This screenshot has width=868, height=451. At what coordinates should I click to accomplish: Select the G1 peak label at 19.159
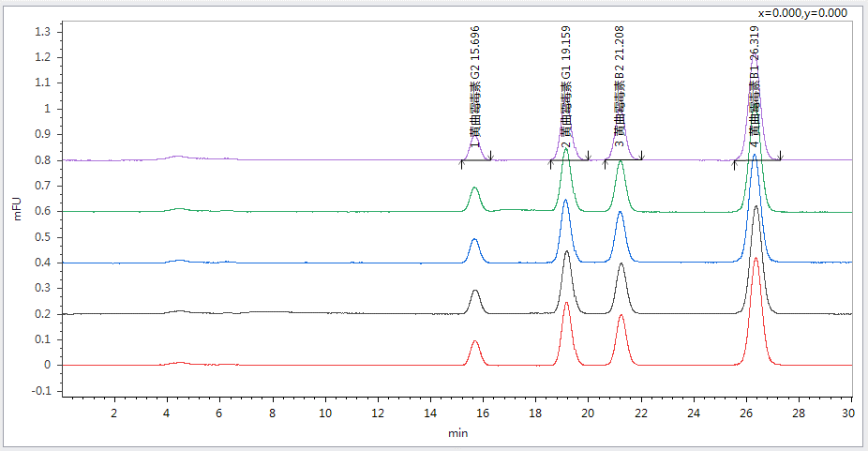click(566, 92)
